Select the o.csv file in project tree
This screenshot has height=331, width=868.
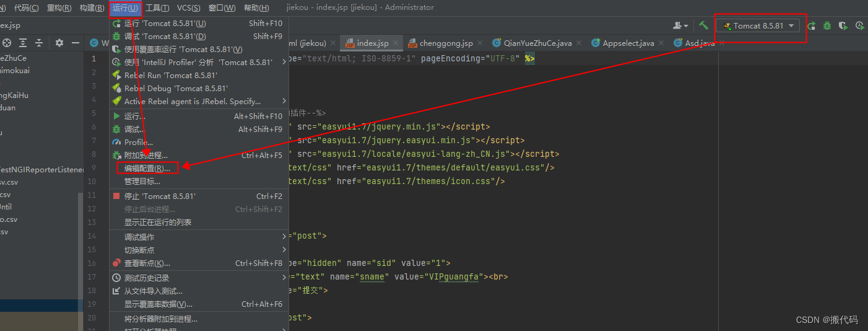coord(9,219)
